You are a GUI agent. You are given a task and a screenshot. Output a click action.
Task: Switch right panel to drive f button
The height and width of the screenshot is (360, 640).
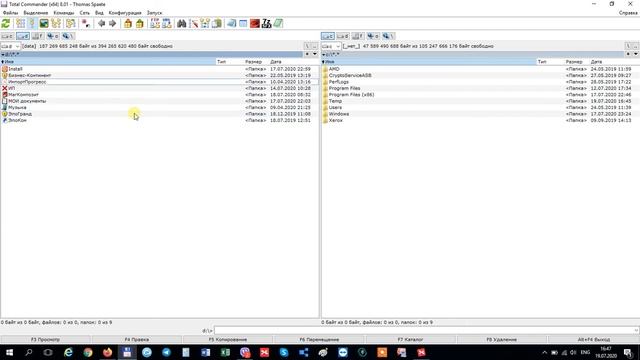pos(358,36)
